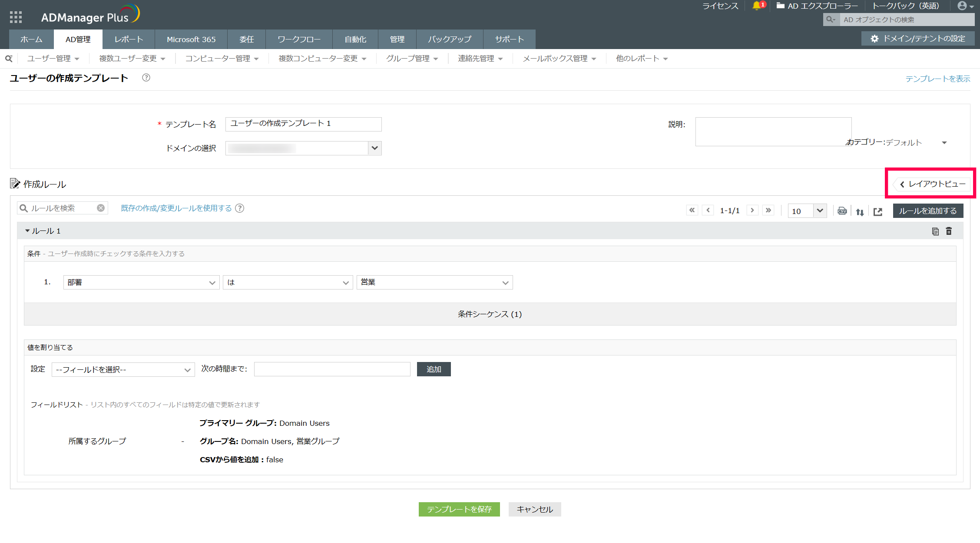Screen dimensions: 980x543
Task: Click テンプレートを保存 button
Action: click(459, 509)
